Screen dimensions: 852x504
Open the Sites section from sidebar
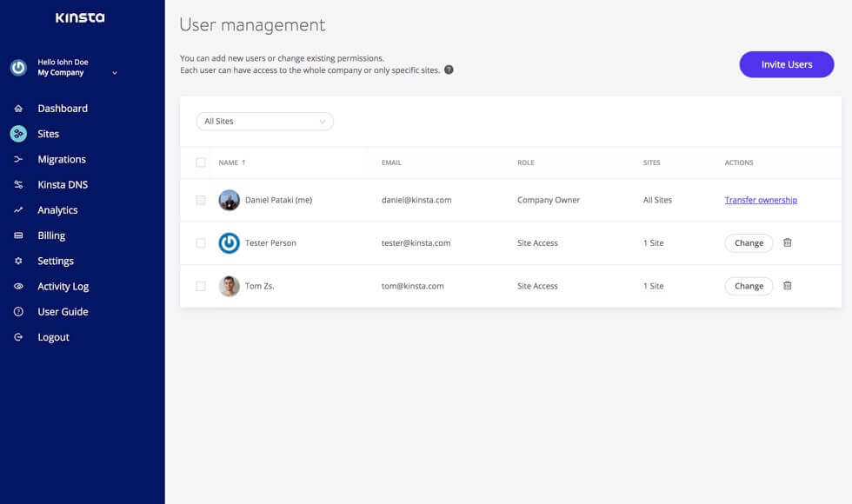(48, 133)
